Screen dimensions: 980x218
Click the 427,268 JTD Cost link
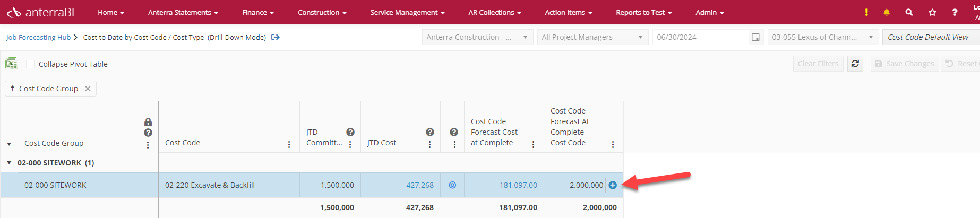point(420,185)
